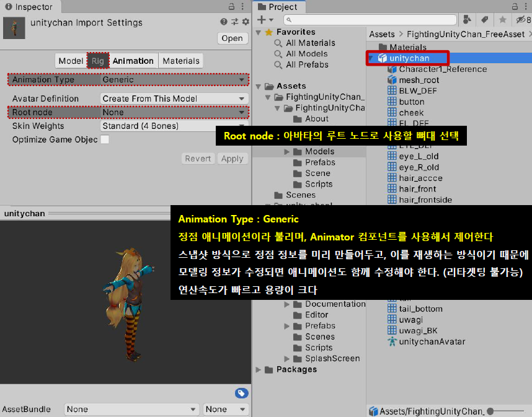Select the hair_front mesh icon
This screenshot has height=417, width=532.
pyautogui.click(x=392, y=188)
